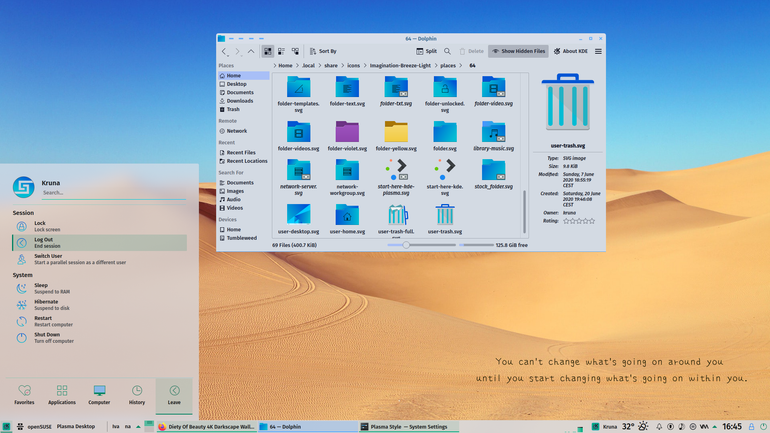Image resolution: width=770 pixels, height=433 pixels.
Task: Switch to Icons view mode in Dolphin
Action: tap(268, 51)
